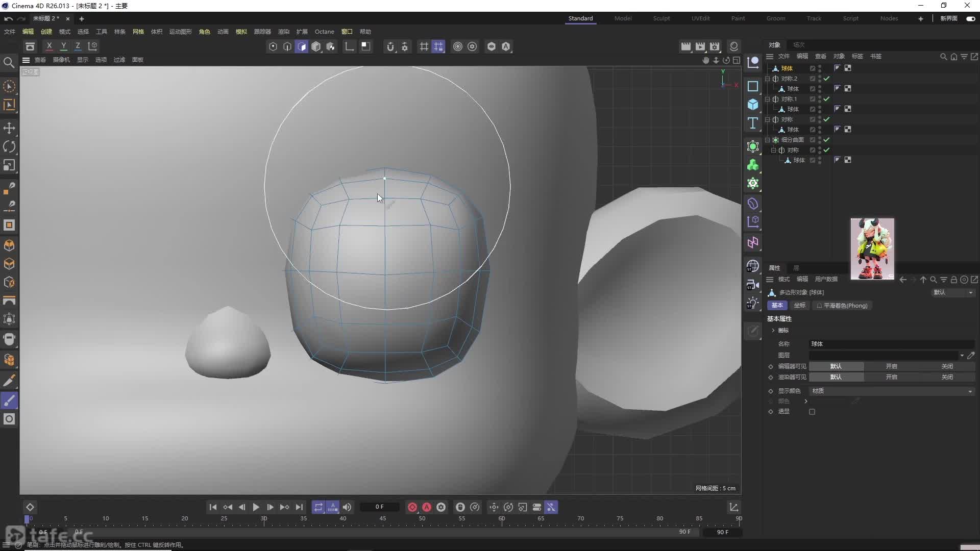Add a Cube primitive object
The width and height of the screenshot is (980, 551).
coord(753,105)
